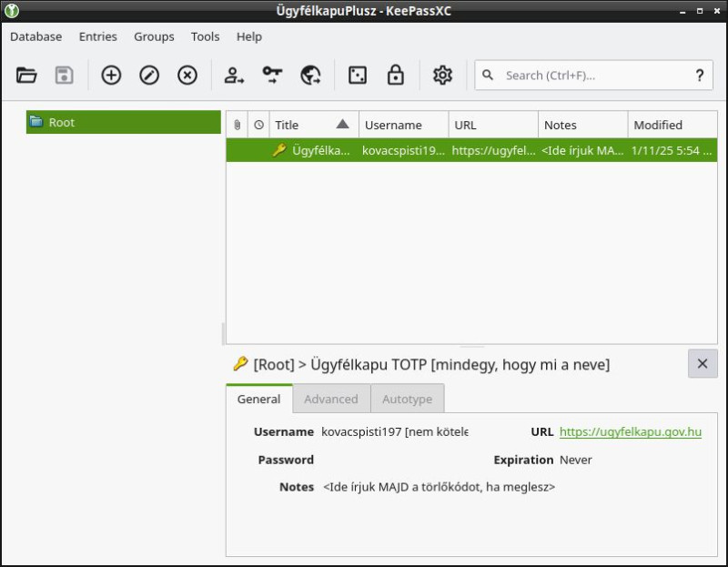Click the kovacspisti19... username cell
Image resolution: width=728 pixels, height=567 pixels.
pos(403,150)
